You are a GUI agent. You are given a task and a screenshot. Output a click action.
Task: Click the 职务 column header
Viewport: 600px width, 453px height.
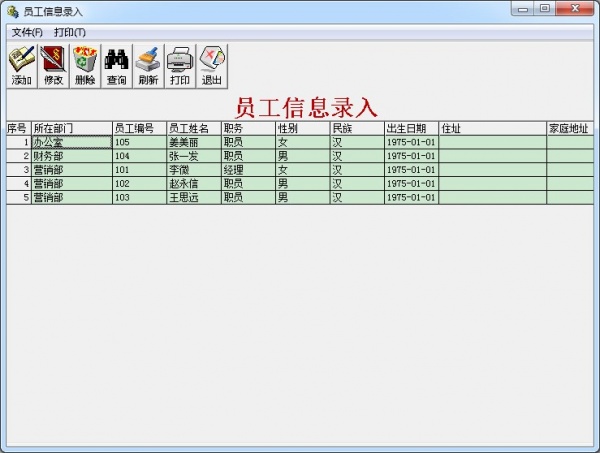(248, 129)
